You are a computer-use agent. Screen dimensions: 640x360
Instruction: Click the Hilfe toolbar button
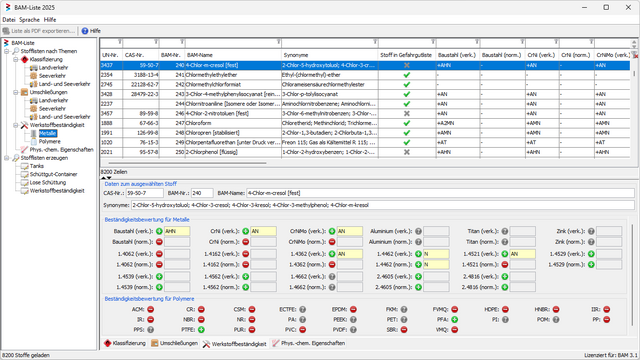[x=91, y=31]
